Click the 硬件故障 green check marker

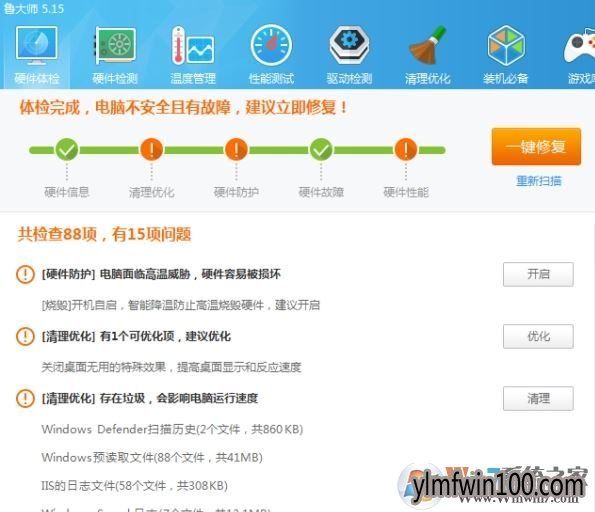tap(321, 150)
